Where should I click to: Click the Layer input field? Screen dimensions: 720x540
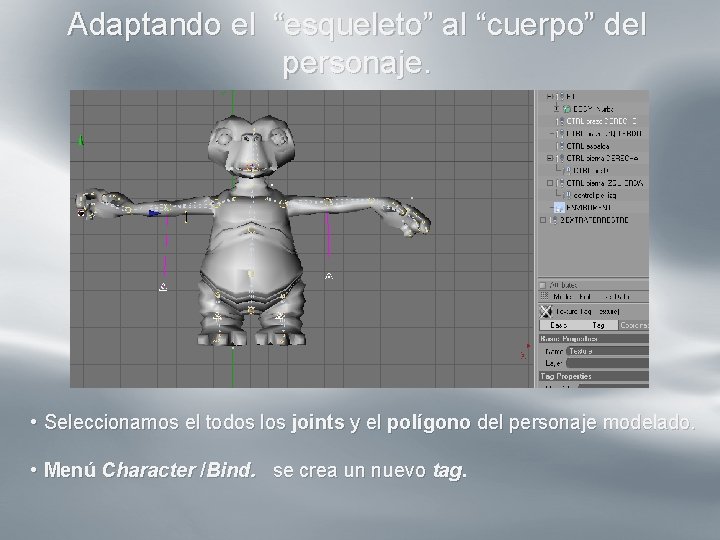point(607,363)
